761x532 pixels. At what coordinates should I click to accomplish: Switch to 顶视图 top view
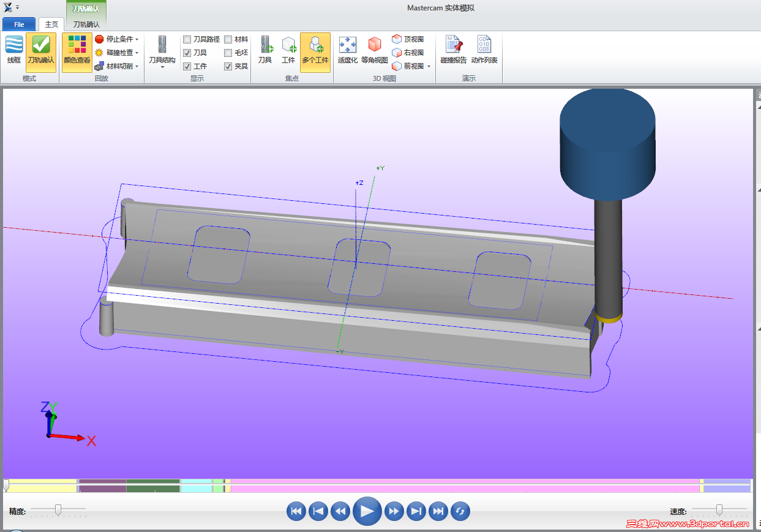click(x=408, y=39)
